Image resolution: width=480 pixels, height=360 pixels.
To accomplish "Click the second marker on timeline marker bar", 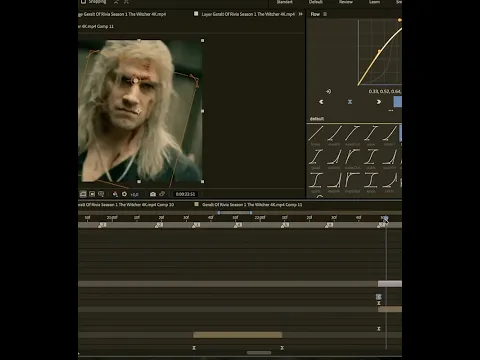I will pyautogui.click(x=159, y=225).
